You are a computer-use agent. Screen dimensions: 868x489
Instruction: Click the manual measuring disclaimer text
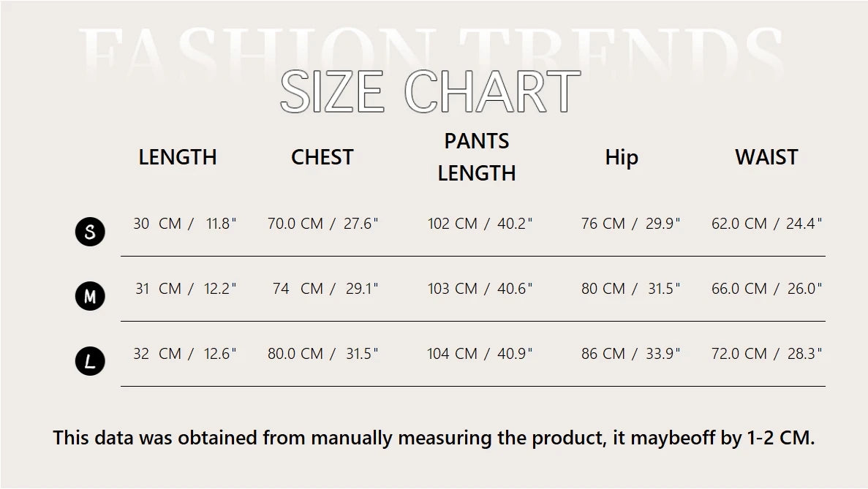434,438
